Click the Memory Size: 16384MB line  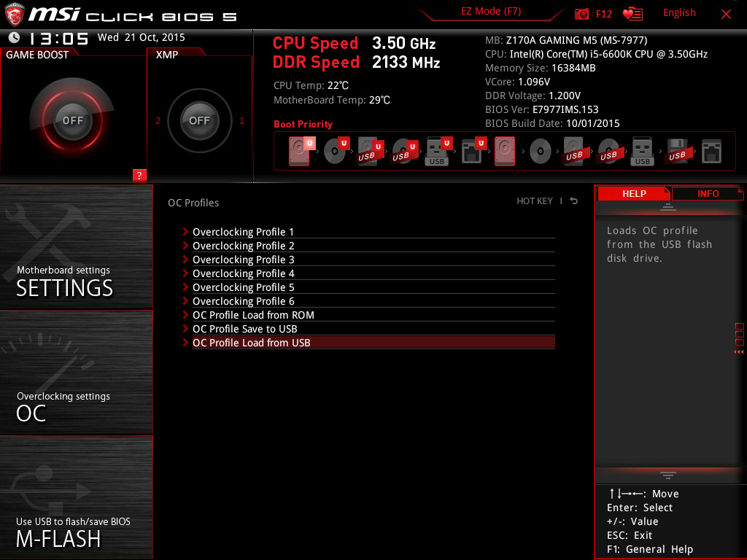[541, 68]
